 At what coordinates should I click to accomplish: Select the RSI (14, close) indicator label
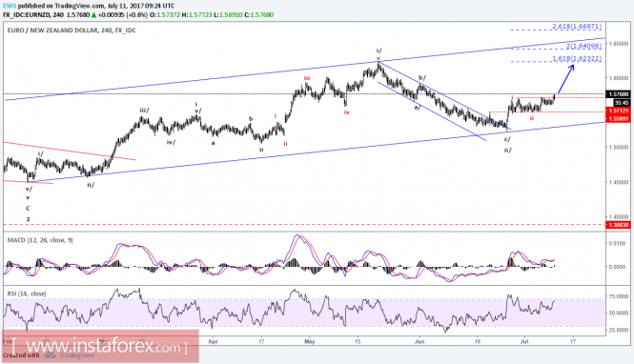[27, 293]
